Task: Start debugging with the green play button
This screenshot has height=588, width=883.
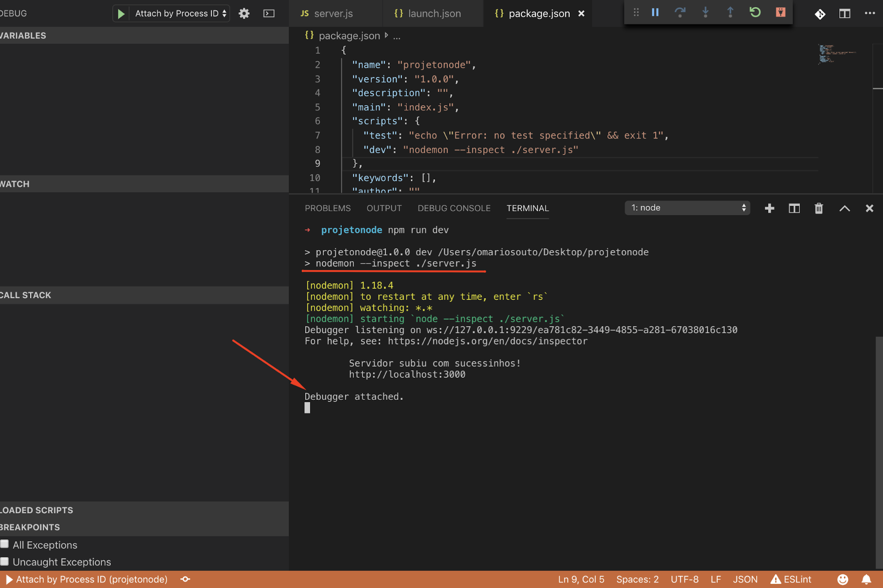Action: 121,13
